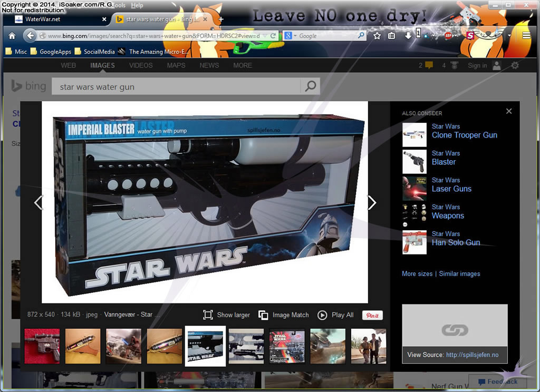Click the source page link-icon preview
The width and height of the screenshot is (540, 392).
[x=455, y=330]
